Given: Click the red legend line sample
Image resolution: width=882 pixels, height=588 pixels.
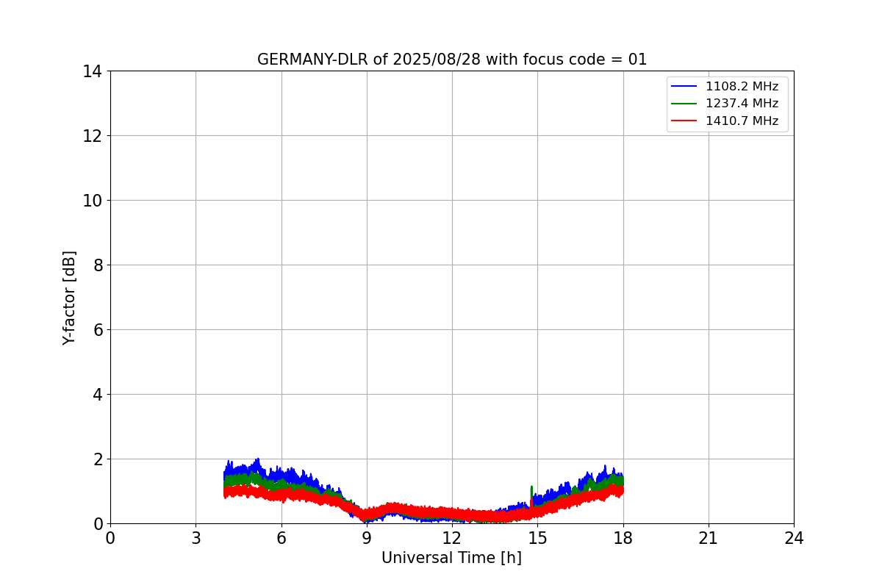Looking at the screenshot, I should [684, 121].
